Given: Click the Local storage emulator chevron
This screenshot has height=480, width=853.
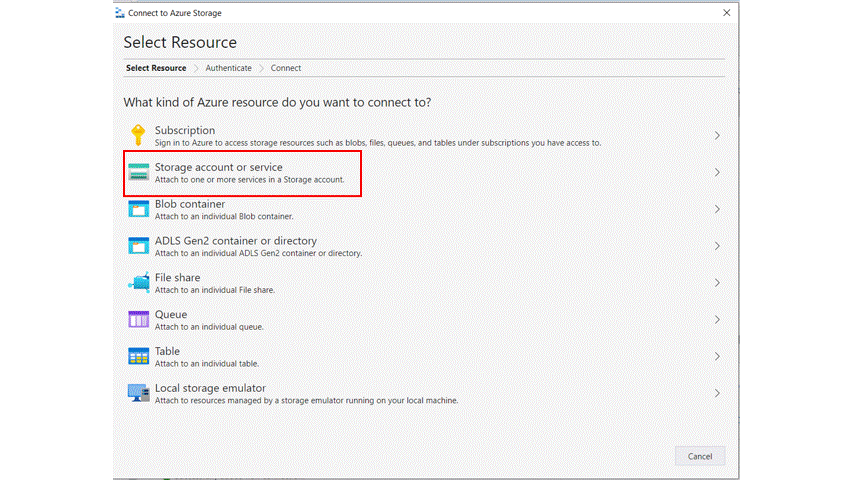Looking at the screenshot, I should pyautogui.click(x=717, y=393).
